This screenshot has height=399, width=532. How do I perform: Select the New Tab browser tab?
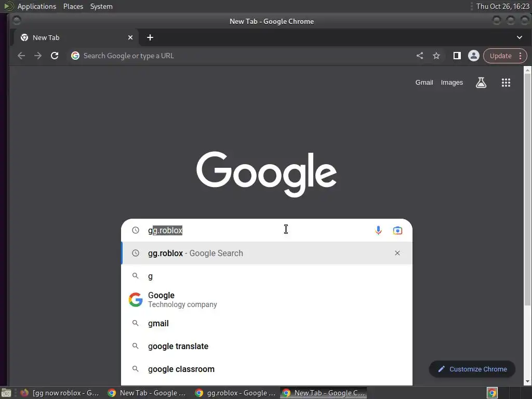(x=75, y=37)
